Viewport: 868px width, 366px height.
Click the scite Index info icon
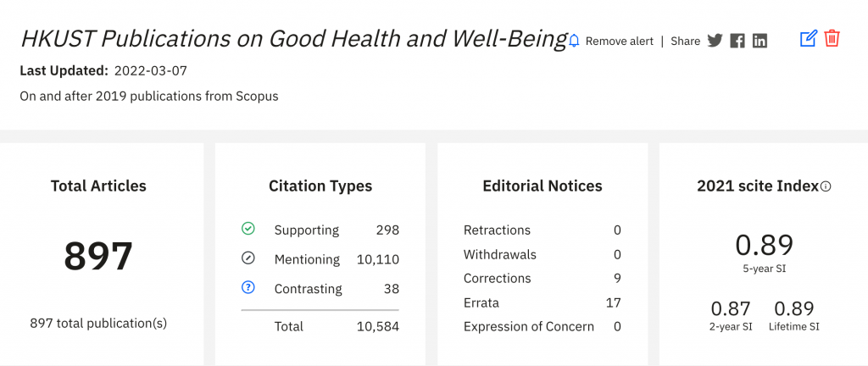pos(826,186)
